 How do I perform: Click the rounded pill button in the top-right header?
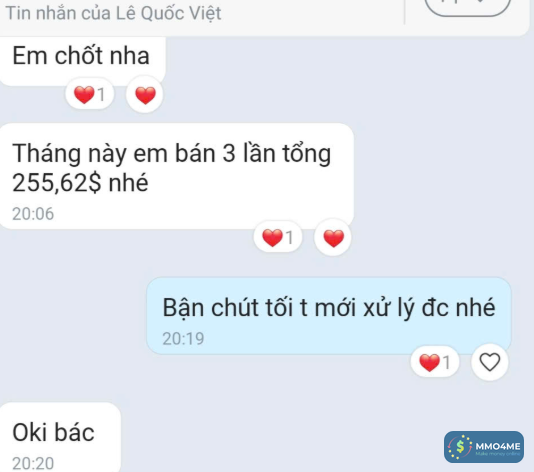[468, 5]
